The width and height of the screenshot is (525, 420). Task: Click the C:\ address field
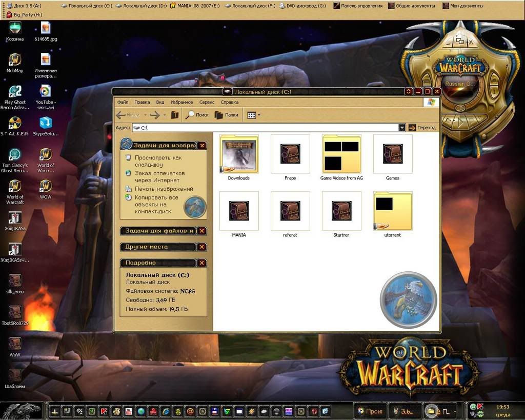point(265,128)
